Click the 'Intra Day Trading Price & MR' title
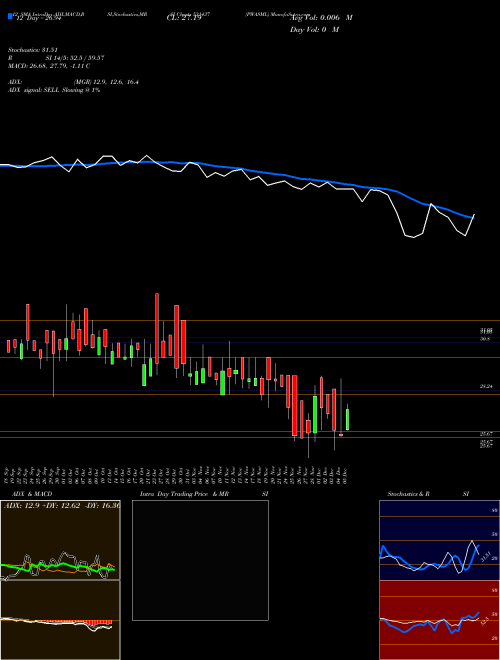 point(184,494)
